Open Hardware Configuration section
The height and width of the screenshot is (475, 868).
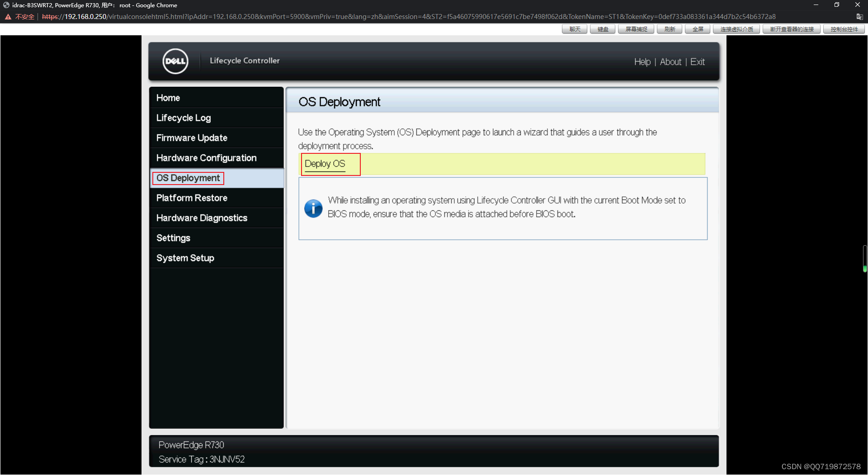[x=217, y=158]
